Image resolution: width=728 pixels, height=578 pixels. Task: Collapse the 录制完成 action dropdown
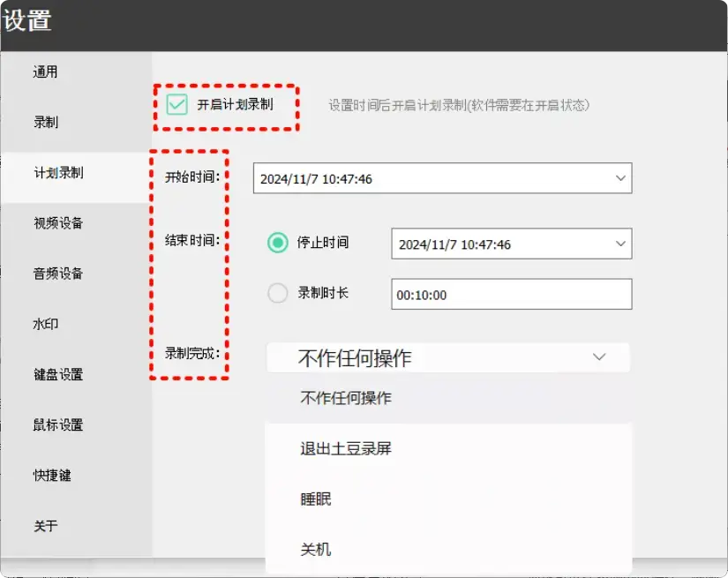pyautogui.click(x=599, y=357)
